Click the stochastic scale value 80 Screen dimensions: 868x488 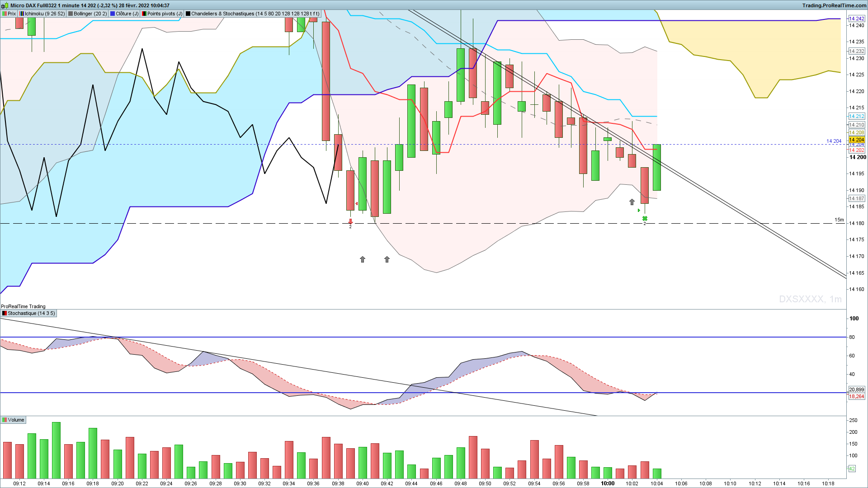(x=852, y=337)
